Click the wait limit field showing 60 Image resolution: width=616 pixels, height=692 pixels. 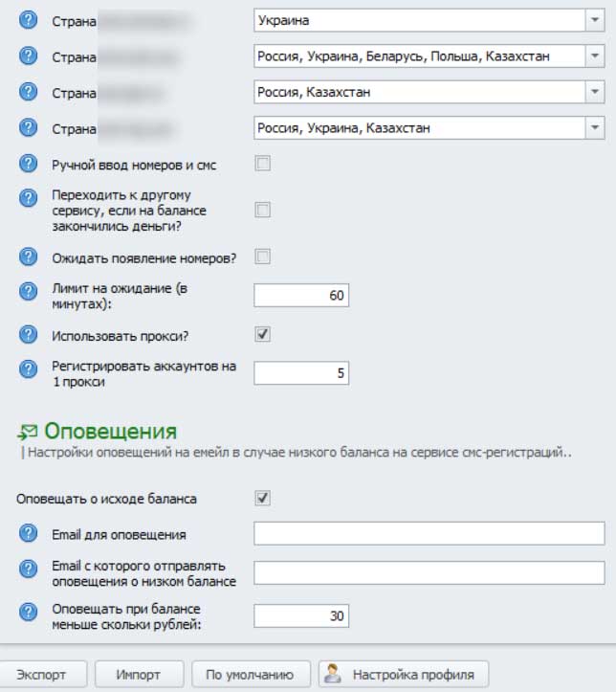(301, 295)
